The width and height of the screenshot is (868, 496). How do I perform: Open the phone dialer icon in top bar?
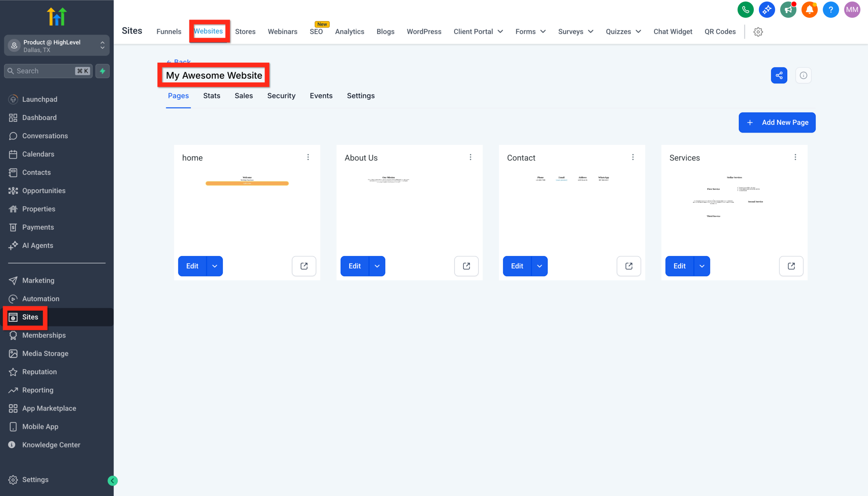(745, 9)
